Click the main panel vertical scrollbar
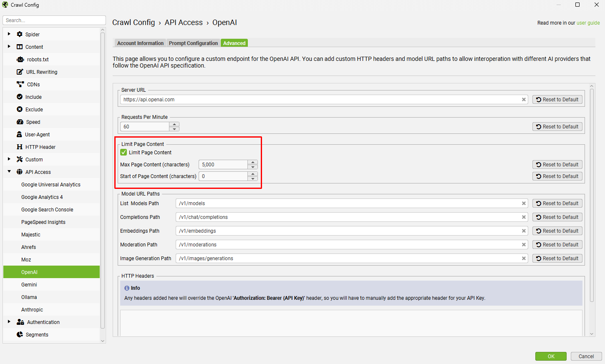The width and height of the screenshot is (605, 364). click(592, 195)
